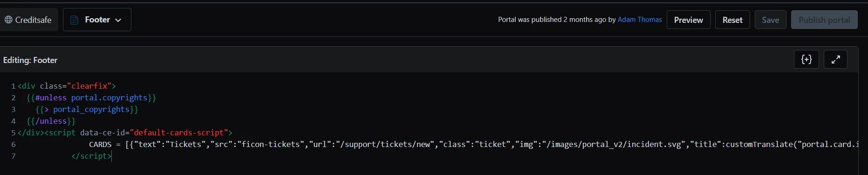This screenshot has height=175, width=868.
Task: Click the default-cards-script attribute value
Action: [x=179, y=133]
